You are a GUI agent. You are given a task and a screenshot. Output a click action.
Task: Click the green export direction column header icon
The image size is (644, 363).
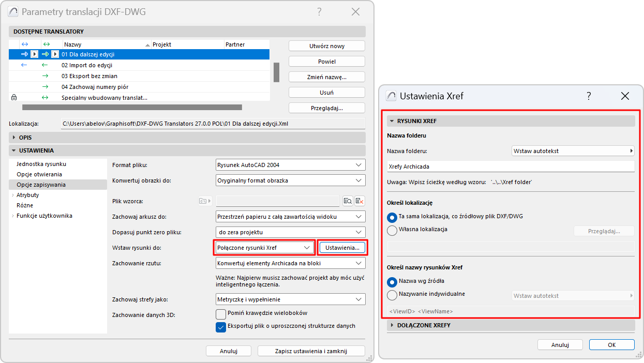(x=46, y=44)
